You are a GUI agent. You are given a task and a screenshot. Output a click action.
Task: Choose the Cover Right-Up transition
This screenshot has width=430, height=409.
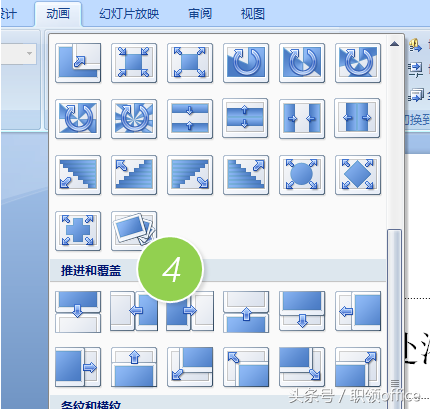[358, 367]
